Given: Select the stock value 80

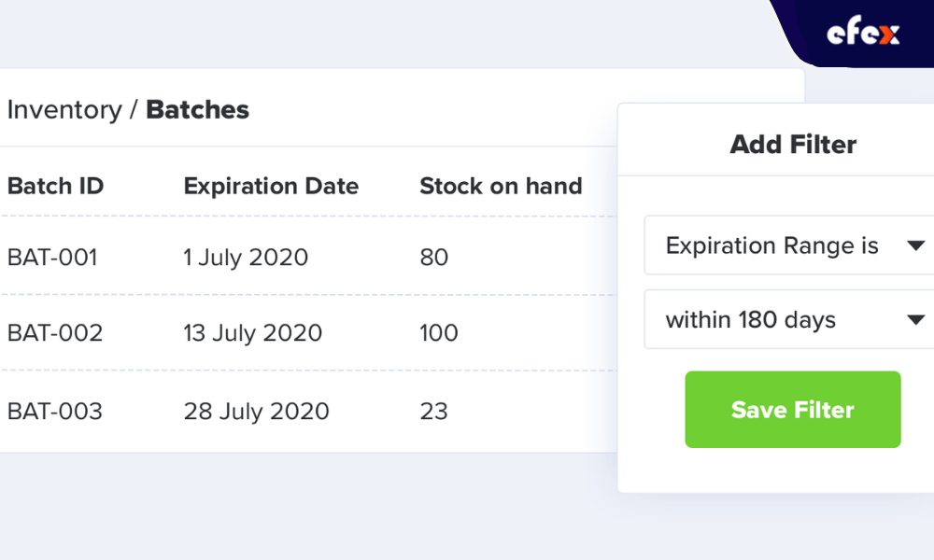Looking at the screenshot, I should point(434,258).
